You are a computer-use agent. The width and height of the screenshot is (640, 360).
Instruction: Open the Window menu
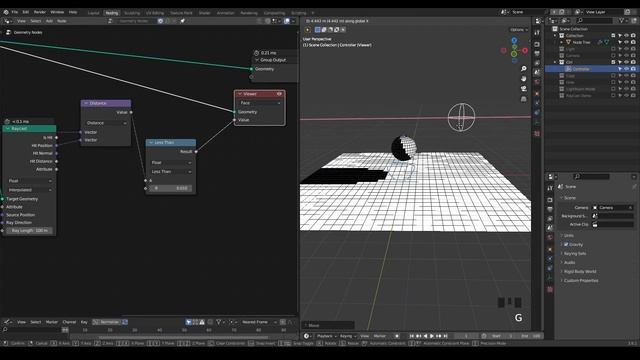point(57,12)
